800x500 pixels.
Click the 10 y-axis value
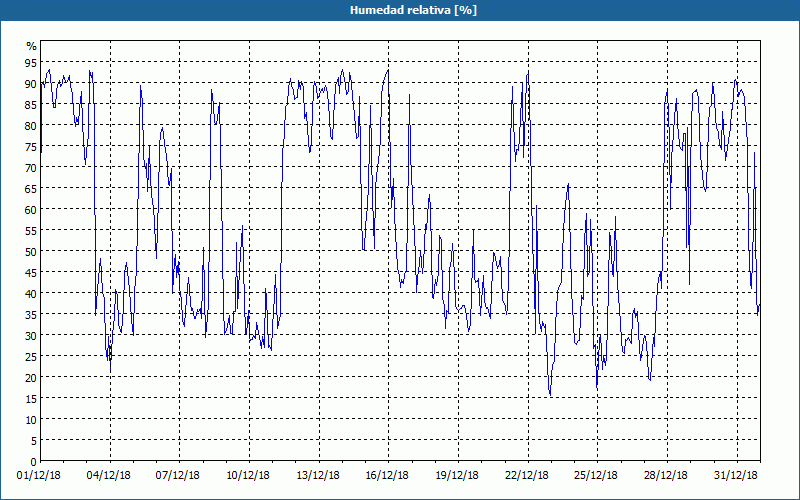pos(31,419)
